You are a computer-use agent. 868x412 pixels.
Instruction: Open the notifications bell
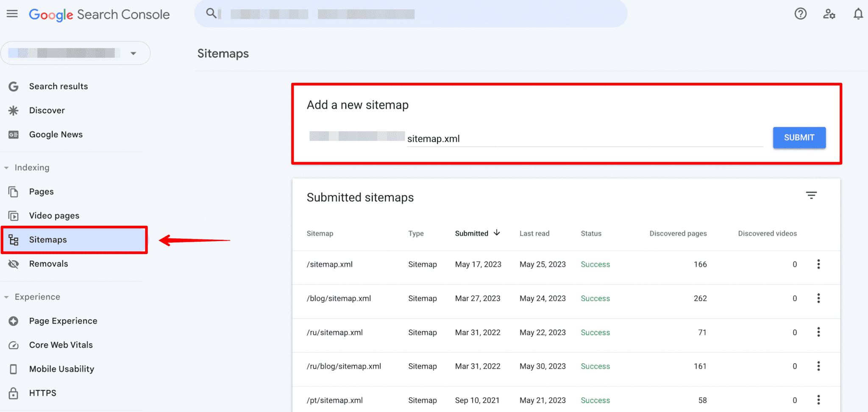[x=858, y=14]
